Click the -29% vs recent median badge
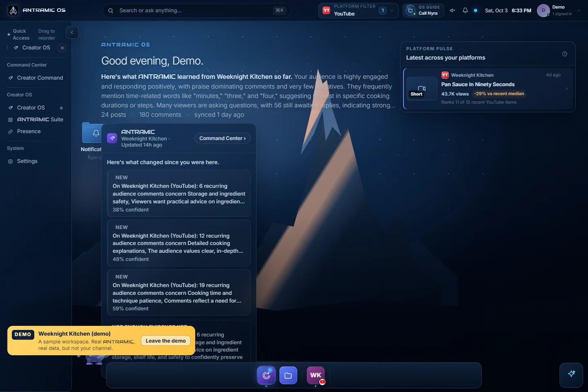 499,94
